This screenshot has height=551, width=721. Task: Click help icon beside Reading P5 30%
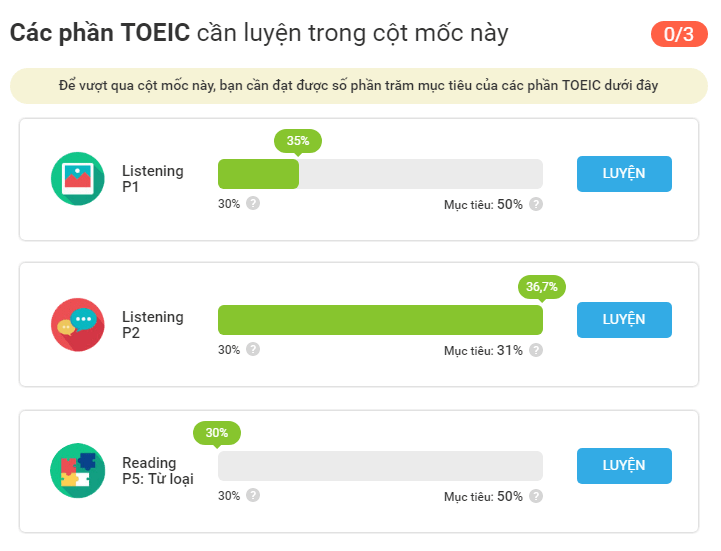coord(253,495)
